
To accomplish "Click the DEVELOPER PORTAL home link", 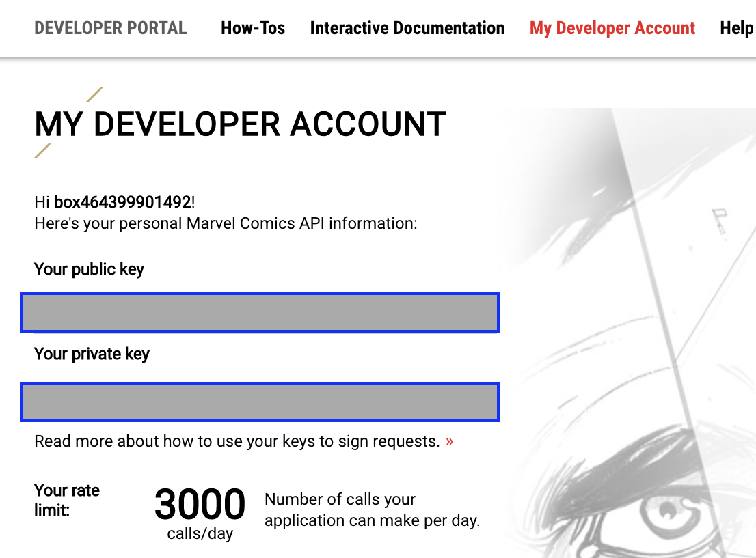I will click(x=110, y=28).
